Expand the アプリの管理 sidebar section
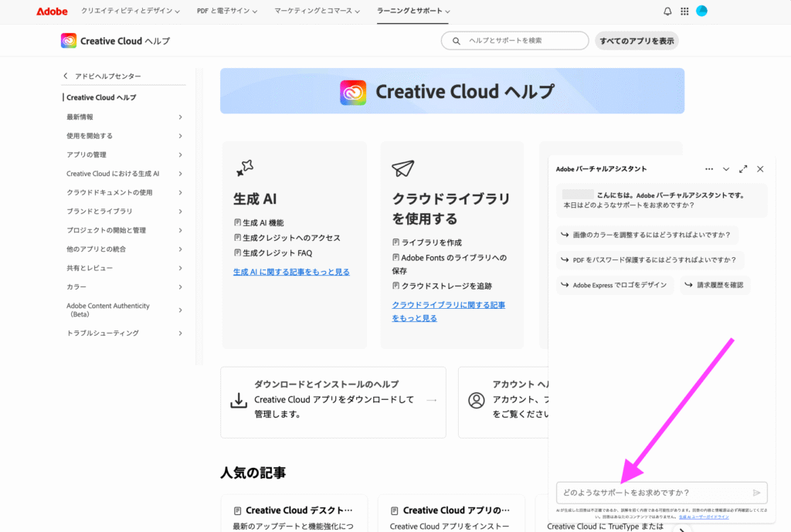791x532 pixels. [180, 154]
